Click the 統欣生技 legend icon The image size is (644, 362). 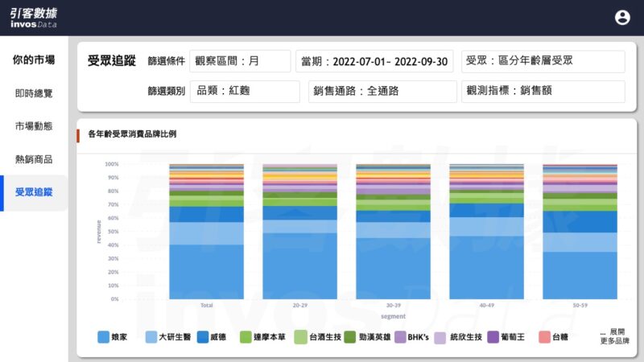(440, 337)
